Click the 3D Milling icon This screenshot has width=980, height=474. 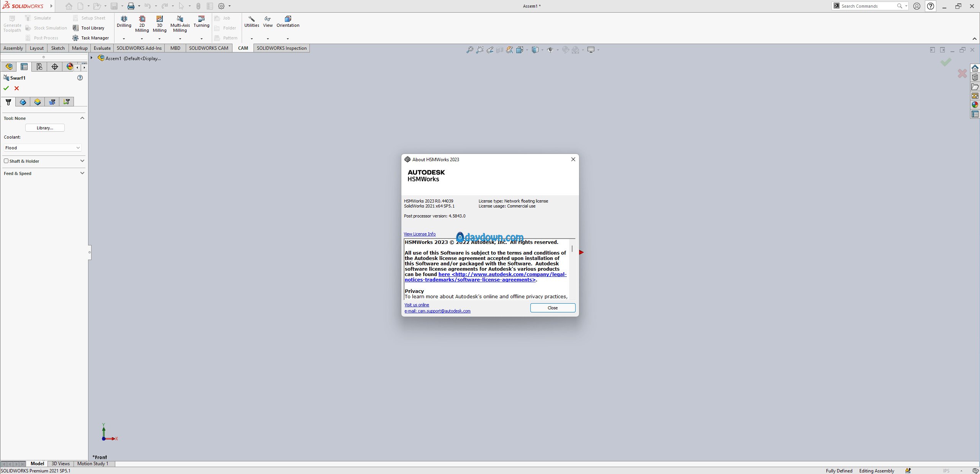point(160,19)
